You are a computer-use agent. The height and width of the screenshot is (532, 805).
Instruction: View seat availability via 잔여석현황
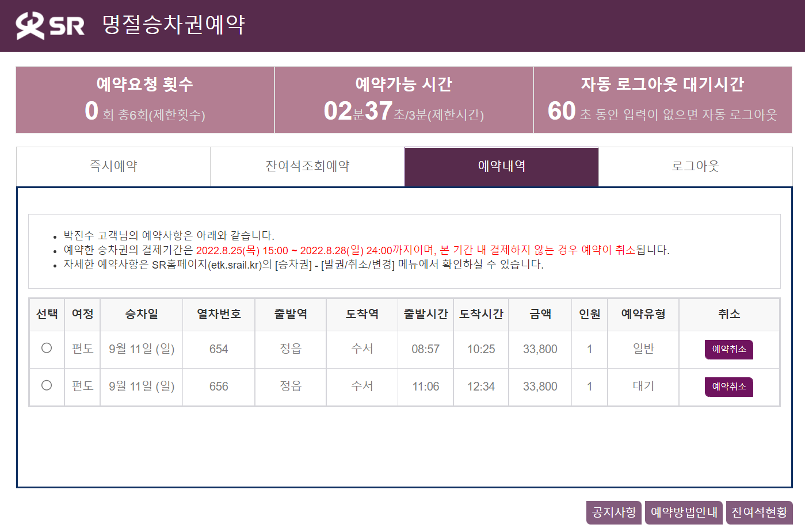[x=759, y=512]
